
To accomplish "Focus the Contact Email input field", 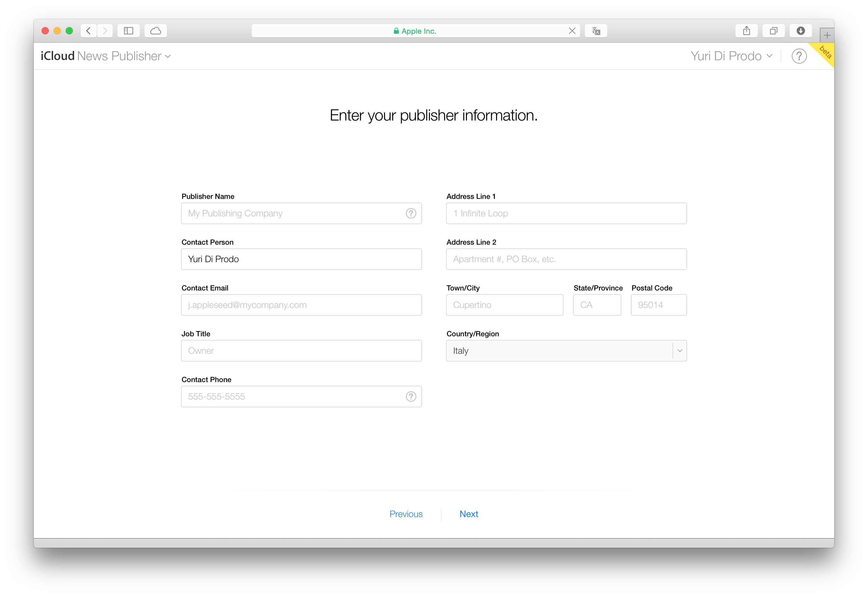I will (x=301, y=305).
